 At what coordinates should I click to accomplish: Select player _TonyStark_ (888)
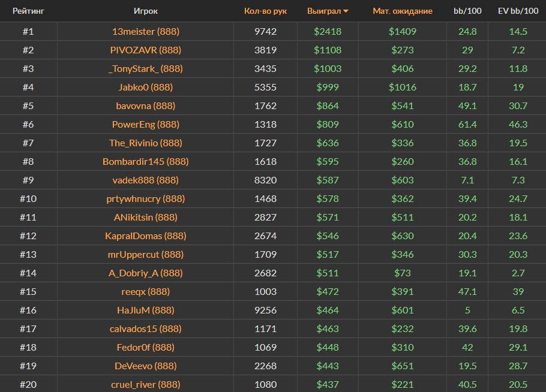(x=146, y=68)
